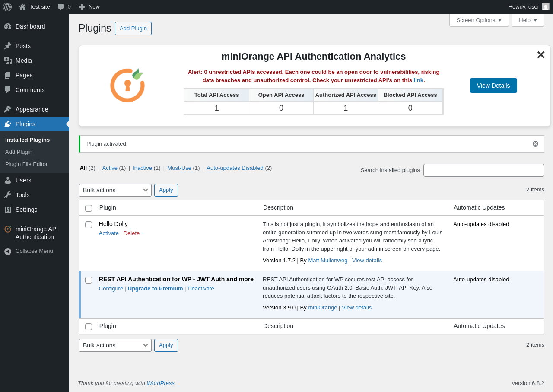Click the Settings sliders icon
Screen dimensions: 553x392
(x=8, y=210)
